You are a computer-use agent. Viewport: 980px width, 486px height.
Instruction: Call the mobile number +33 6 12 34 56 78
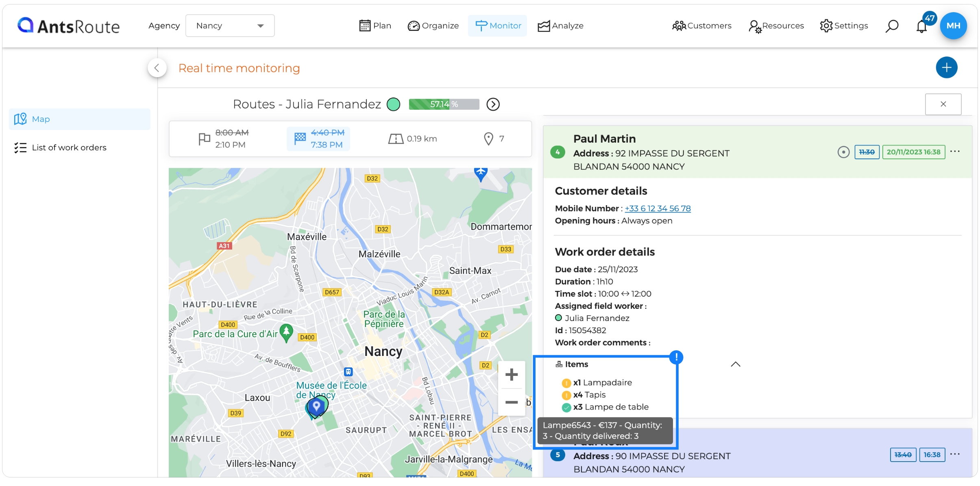point(658,208)
